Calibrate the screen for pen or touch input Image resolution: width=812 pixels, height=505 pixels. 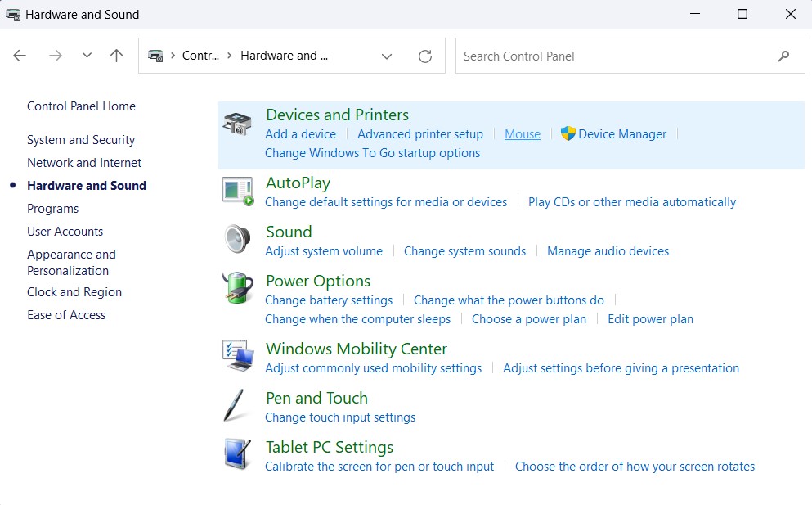coord(379,467)
